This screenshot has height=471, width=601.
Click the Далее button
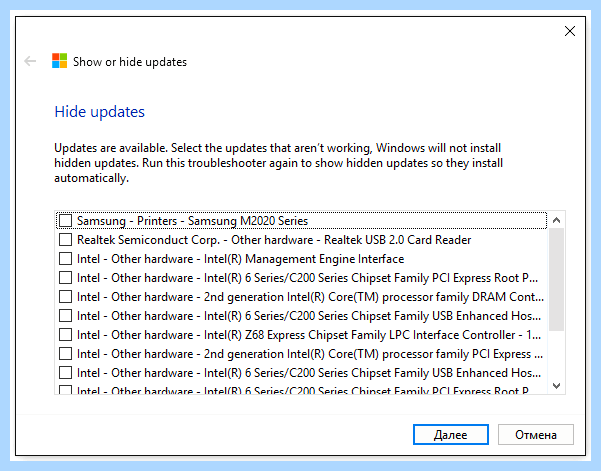coord(451,435)
